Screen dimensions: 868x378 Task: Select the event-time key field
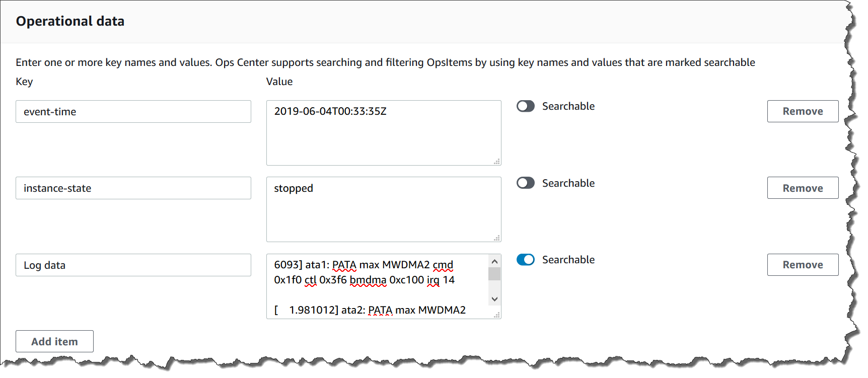click(x=133, y=111)
